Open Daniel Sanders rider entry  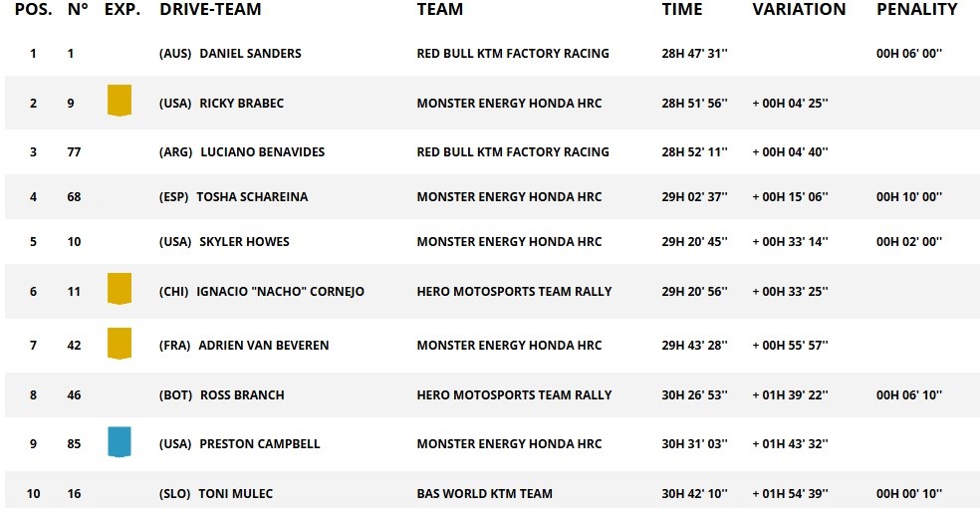[250, 54]
